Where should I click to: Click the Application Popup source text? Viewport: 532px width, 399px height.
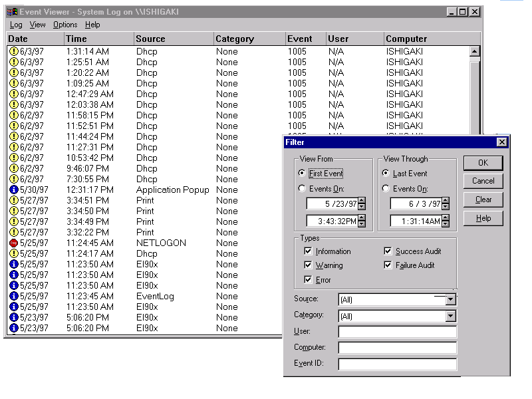[x=173, y=190]
